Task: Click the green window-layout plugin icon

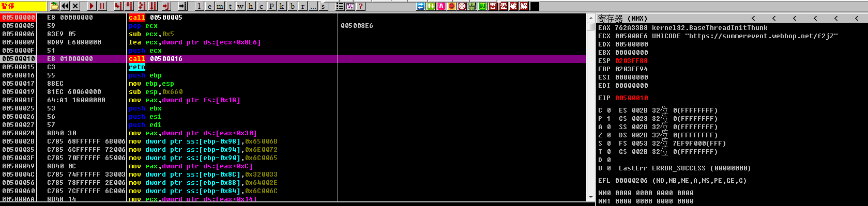Action: click(x=482, y=6)
